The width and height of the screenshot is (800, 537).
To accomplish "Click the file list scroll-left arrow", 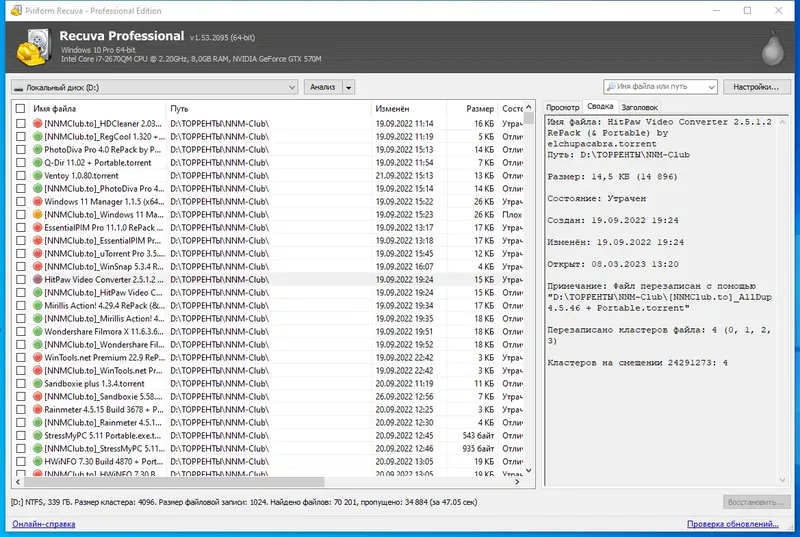I will (x=18, y=481).
